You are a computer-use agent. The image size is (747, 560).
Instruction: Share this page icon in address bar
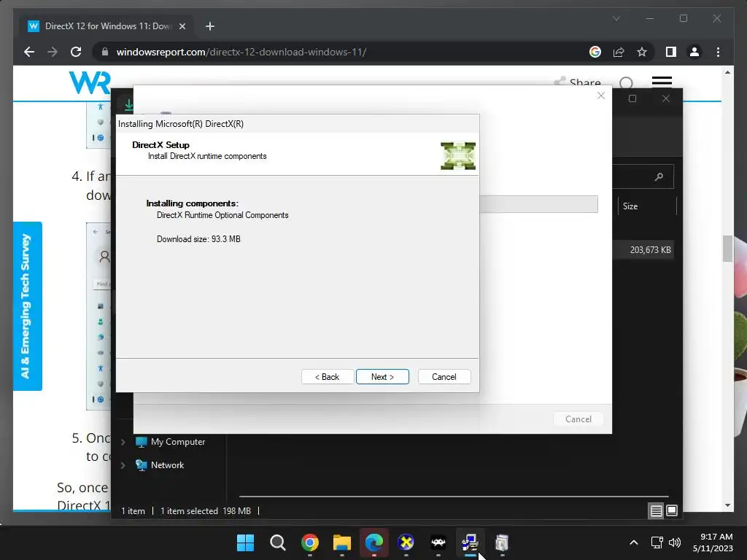tap(619, 52)
